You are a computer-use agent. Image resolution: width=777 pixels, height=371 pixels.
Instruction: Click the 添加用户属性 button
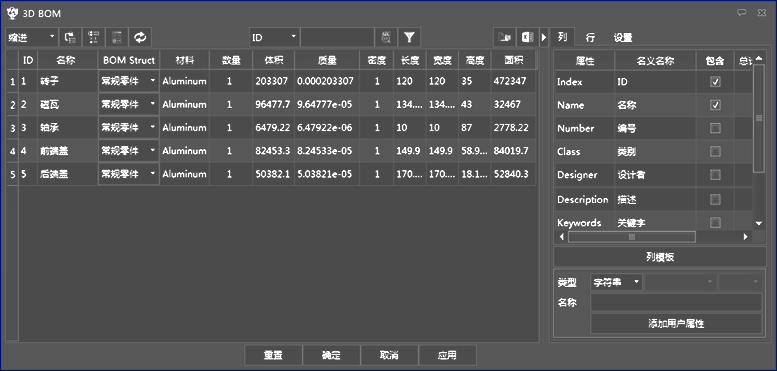click(676, 324)
